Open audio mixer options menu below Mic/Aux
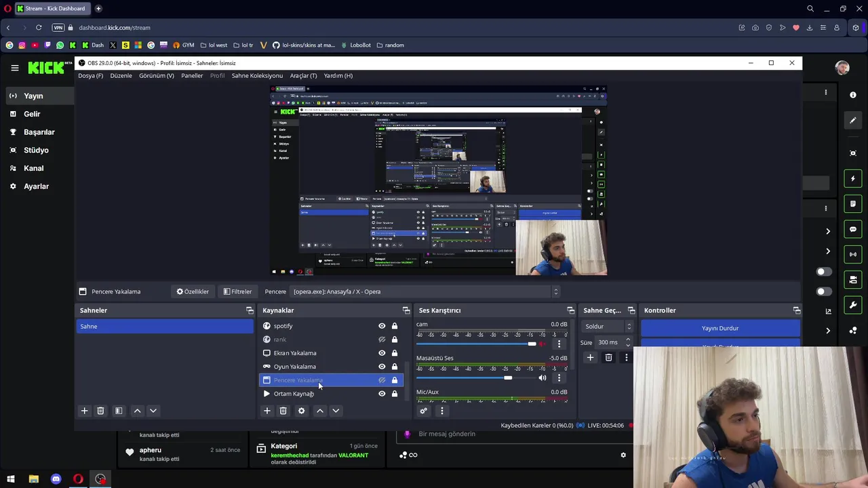The width and height of the screenshot is (868, 488). point(441,411)
